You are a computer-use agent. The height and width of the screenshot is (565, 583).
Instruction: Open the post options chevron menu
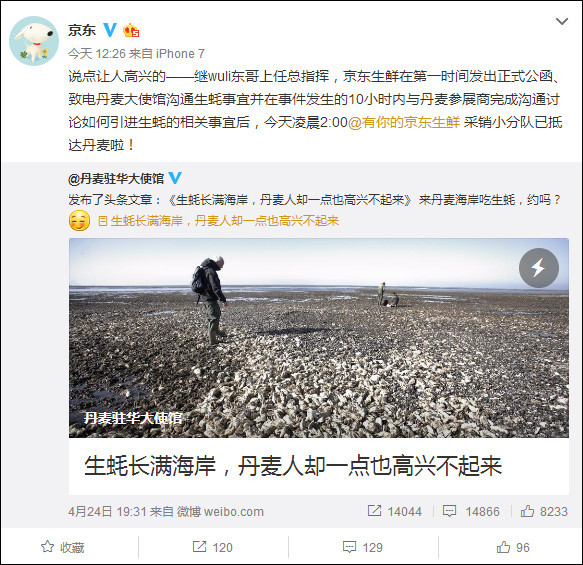click(561, 22)
